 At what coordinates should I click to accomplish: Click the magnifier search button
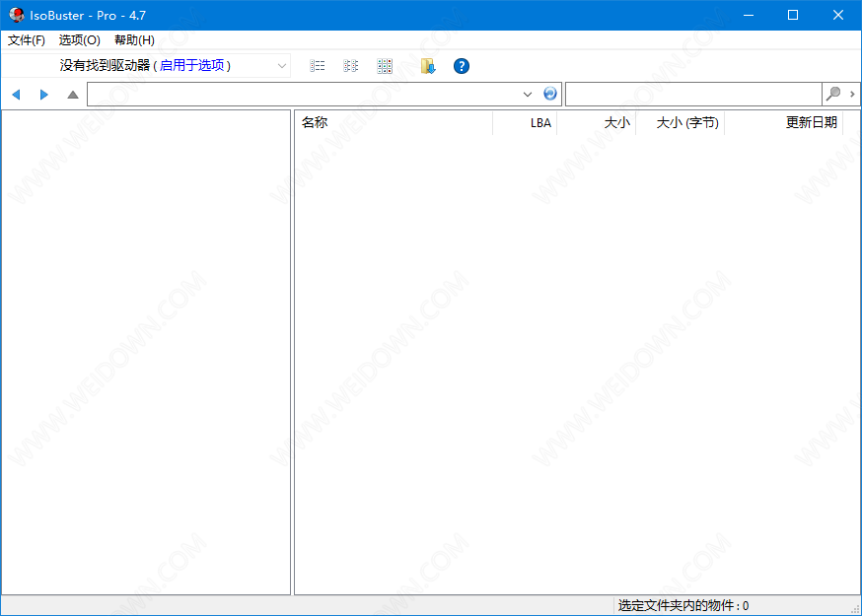[x=833, y=94]
